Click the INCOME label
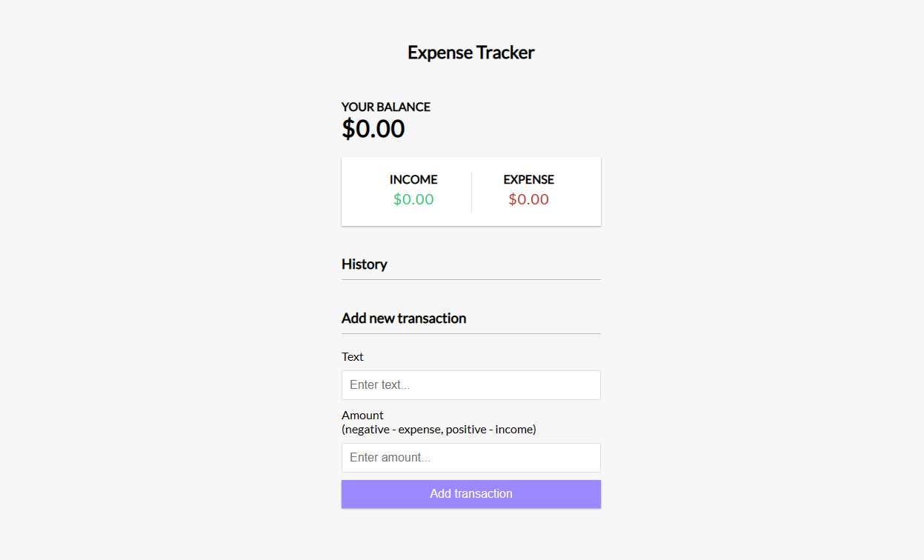The width and height of the screenshot is (924, 560). click(x=413, y=179)
